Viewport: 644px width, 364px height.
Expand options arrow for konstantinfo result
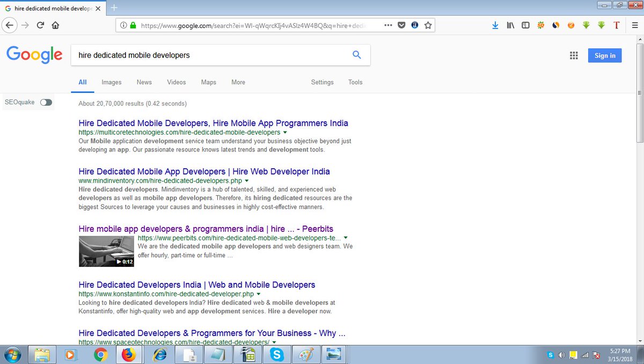(x=259, y=294)
